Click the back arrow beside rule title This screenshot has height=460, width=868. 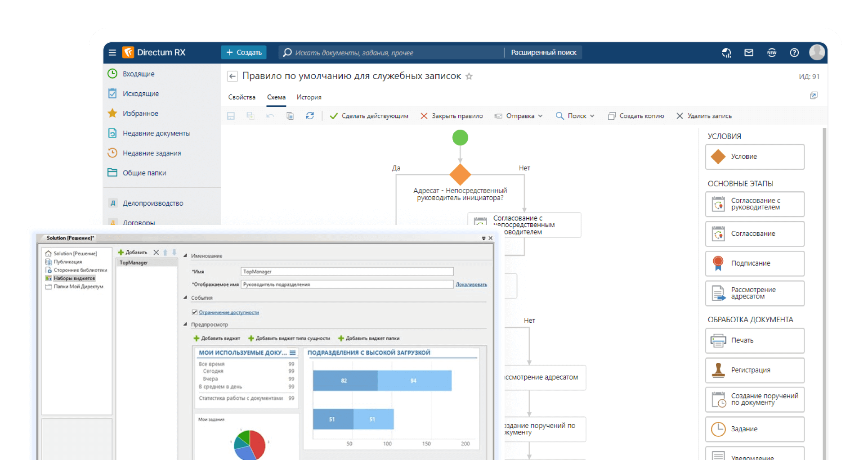click(x=232, y=77)
